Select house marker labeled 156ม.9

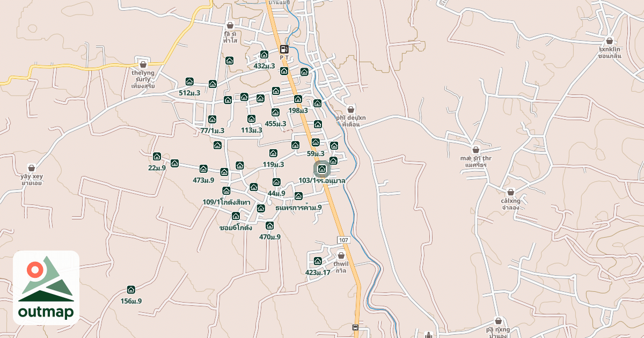tap(131, 290)
